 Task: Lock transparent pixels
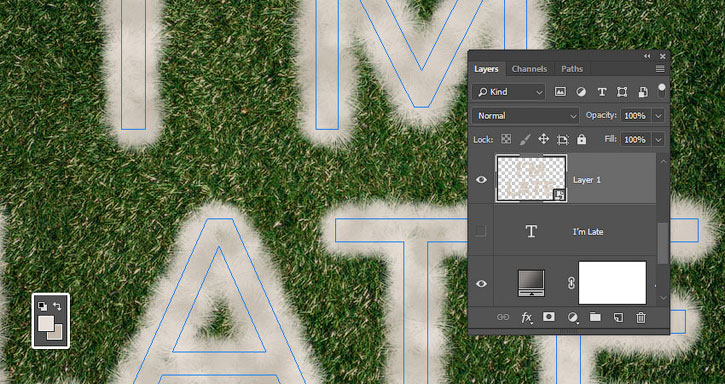point(506,139)
